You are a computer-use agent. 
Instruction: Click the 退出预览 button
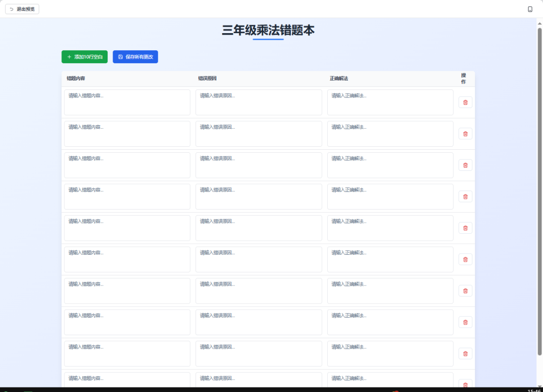tap(22, 9)
